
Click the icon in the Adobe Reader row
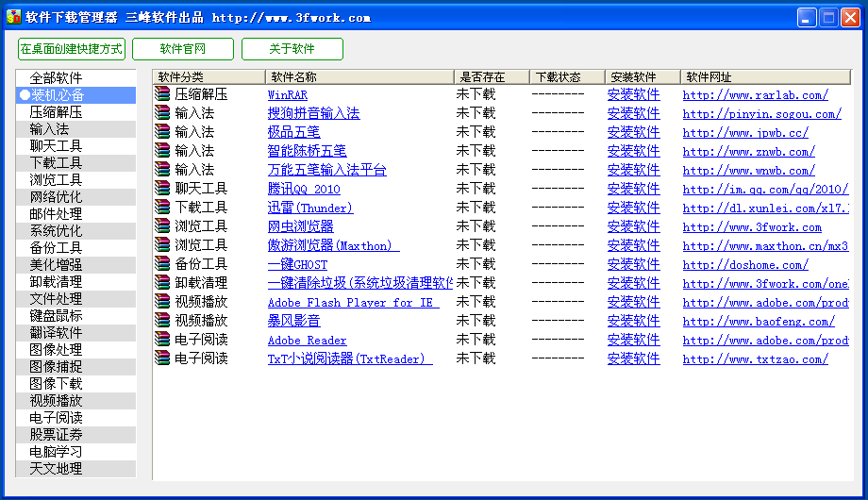click(162, 340)
